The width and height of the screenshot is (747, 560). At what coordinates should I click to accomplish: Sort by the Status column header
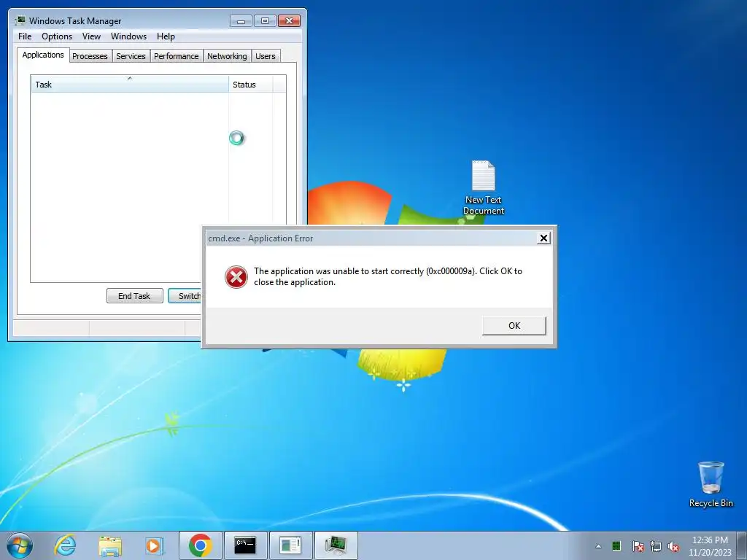click(251, 85)
